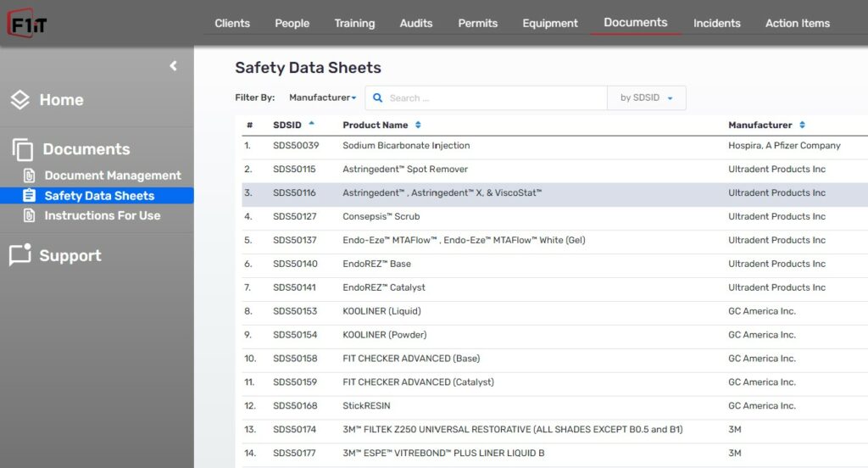Sort by SDSID using its arrow
Screen dimensions: 868x468
[312, 124]
